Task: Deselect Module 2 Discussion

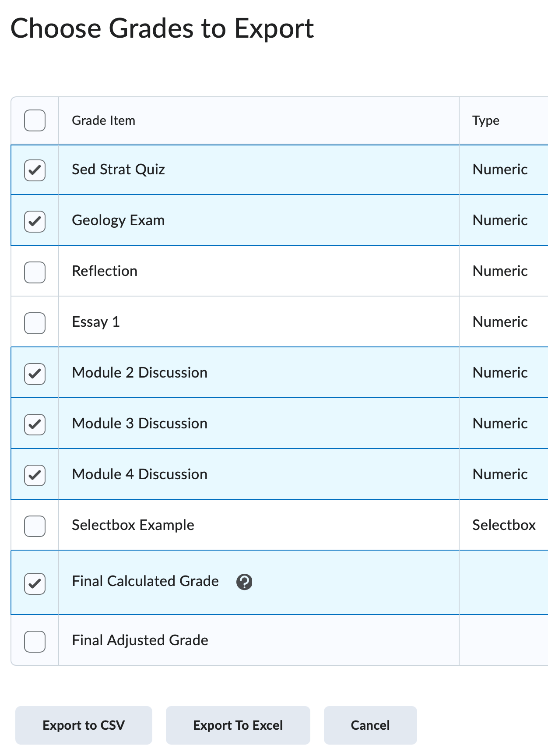Action: 35,374
